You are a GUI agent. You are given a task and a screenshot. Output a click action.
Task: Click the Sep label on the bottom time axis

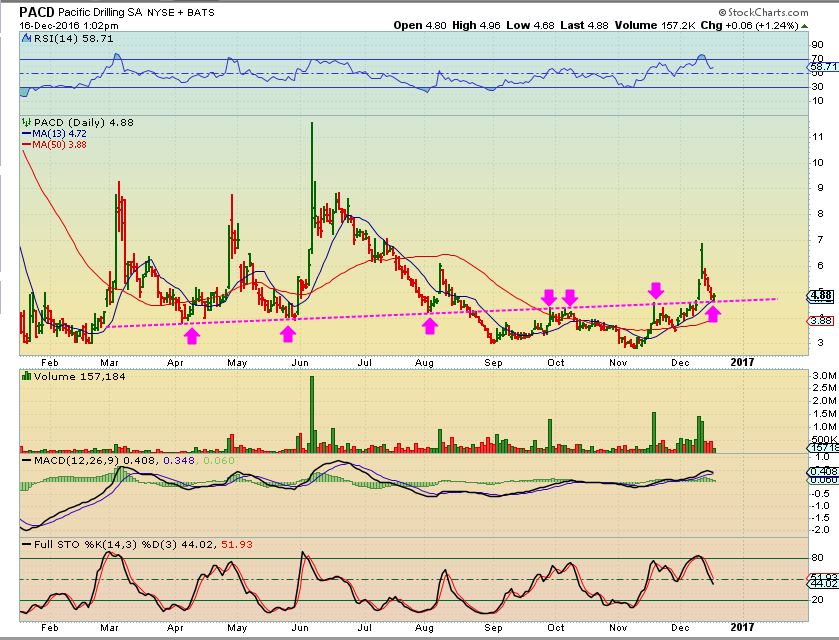tap(493, 628)
